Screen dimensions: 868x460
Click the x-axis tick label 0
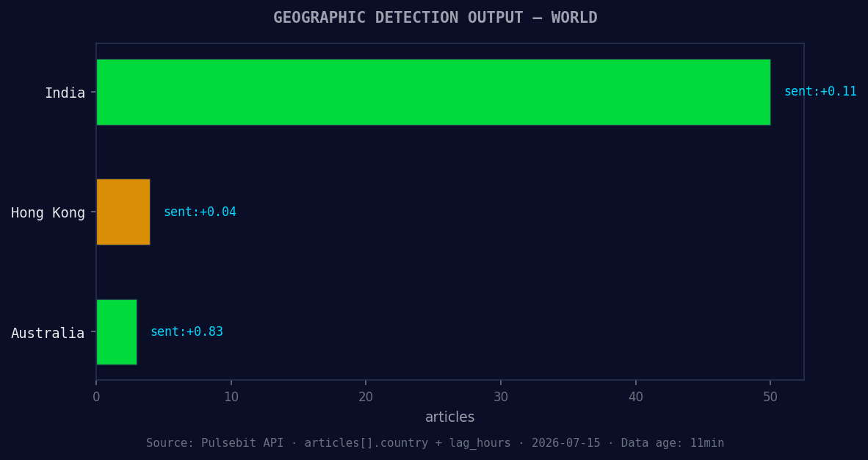96,397
